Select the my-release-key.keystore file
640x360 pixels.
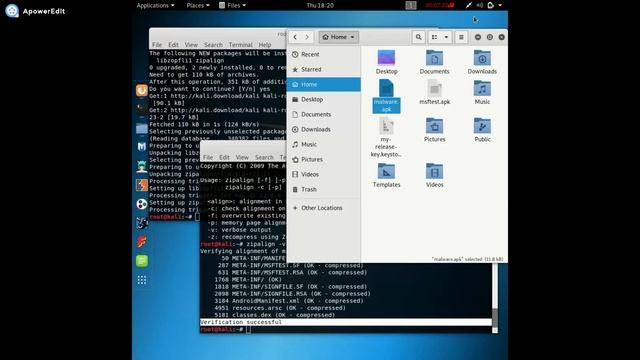(x=386, y=137)
